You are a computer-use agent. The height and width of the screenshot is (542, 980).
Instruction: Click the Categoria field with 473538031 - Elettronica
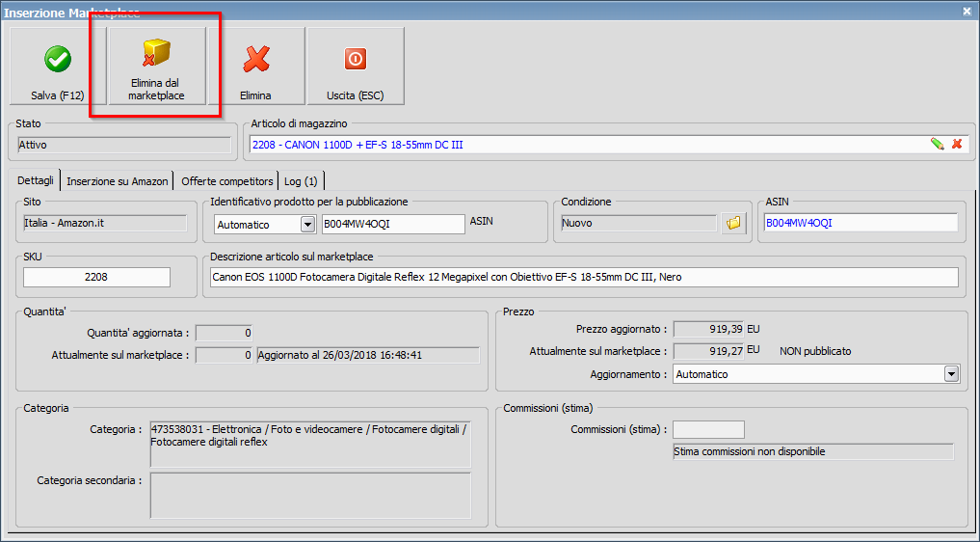coord(310,444)
